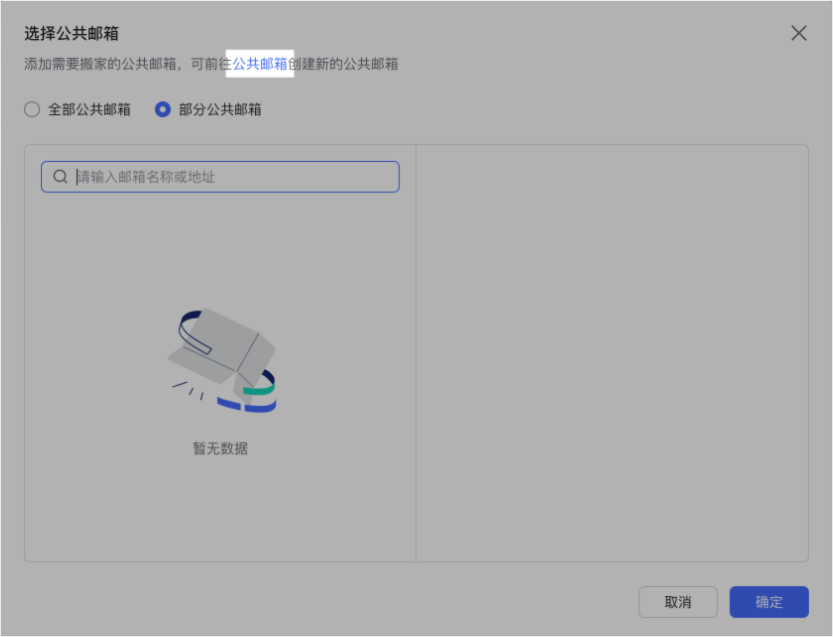Click the search magnifier icon

click(61, 176)
